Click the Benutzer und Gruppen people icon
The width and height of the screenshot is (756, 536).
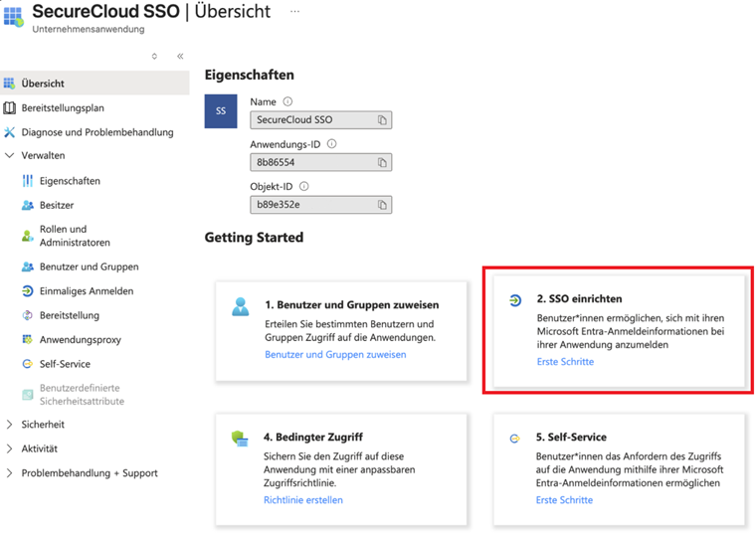28,267
